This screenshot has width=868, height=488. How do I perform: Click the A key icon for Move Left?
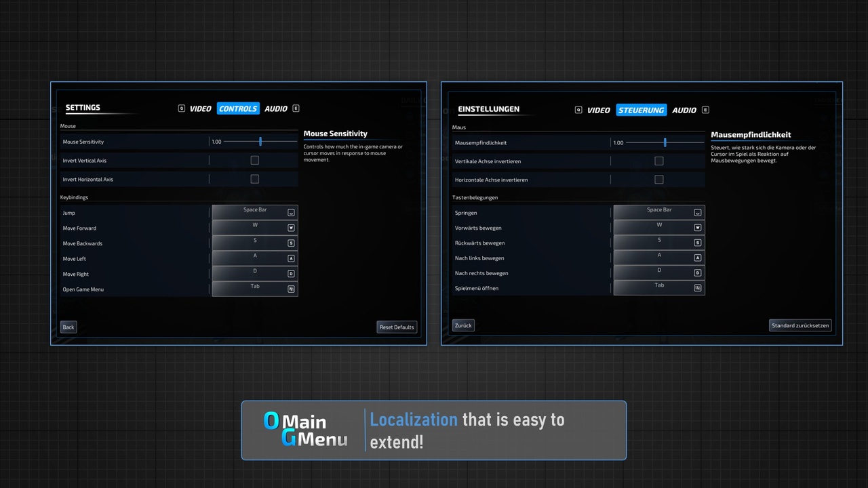291,258
